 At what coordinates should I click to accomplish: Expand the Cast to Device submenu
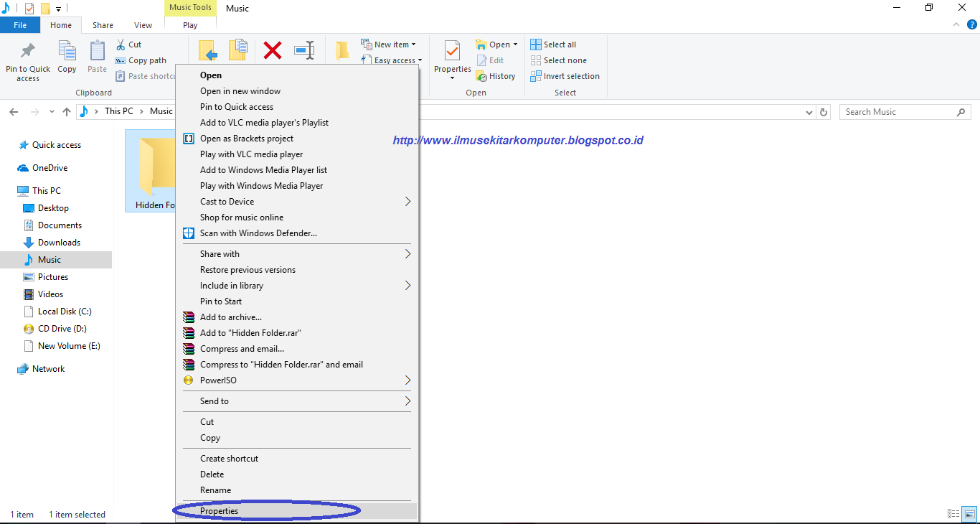pos(296,202)
